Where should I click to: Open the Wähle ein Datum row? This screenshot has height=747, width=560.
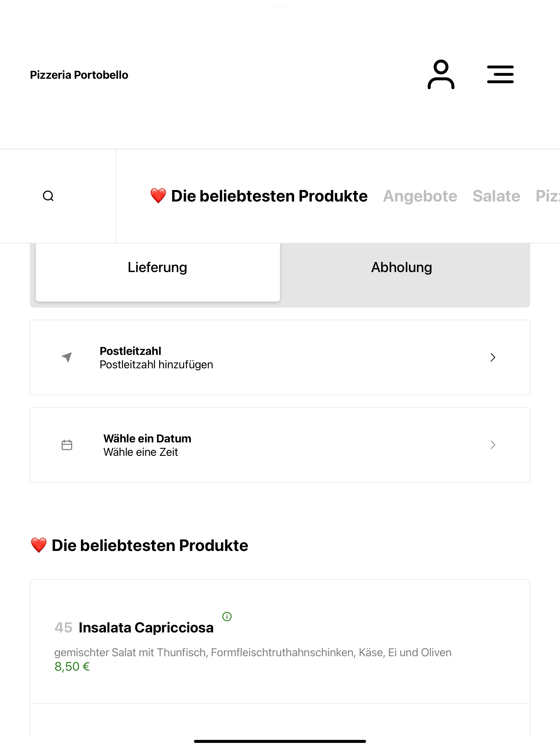pyautogui.click(x=280, y=445)
